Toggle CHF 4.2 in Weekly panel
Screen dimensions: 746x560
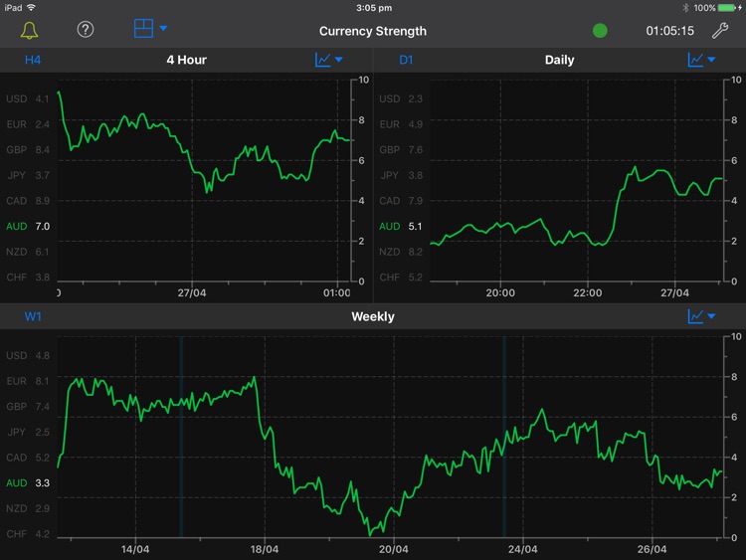(x=28, y=534)
